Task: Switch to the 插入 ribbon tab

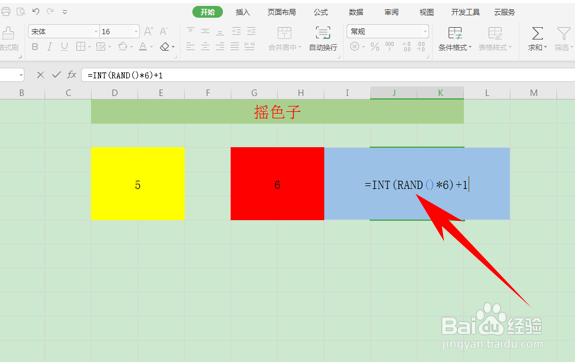Action: tap(243, 12)
